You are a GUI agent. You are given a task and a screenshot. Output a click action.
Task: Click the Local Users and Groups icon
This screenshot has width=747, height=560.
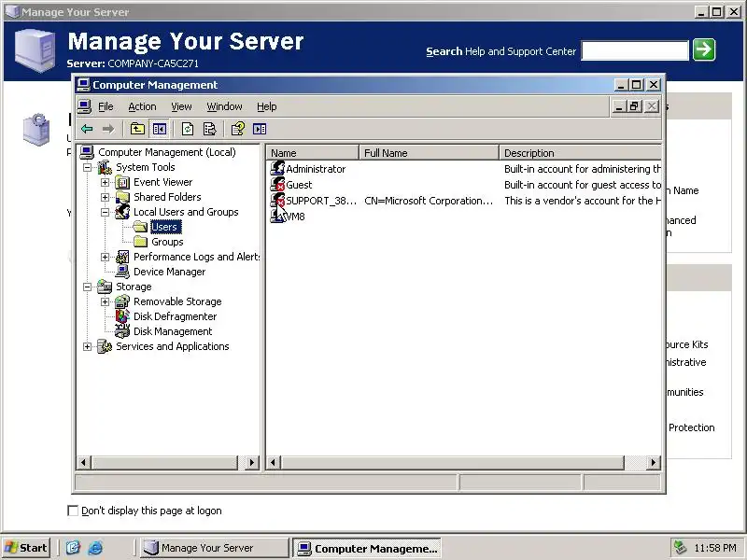pyautogui.click(x=122, y=212)
